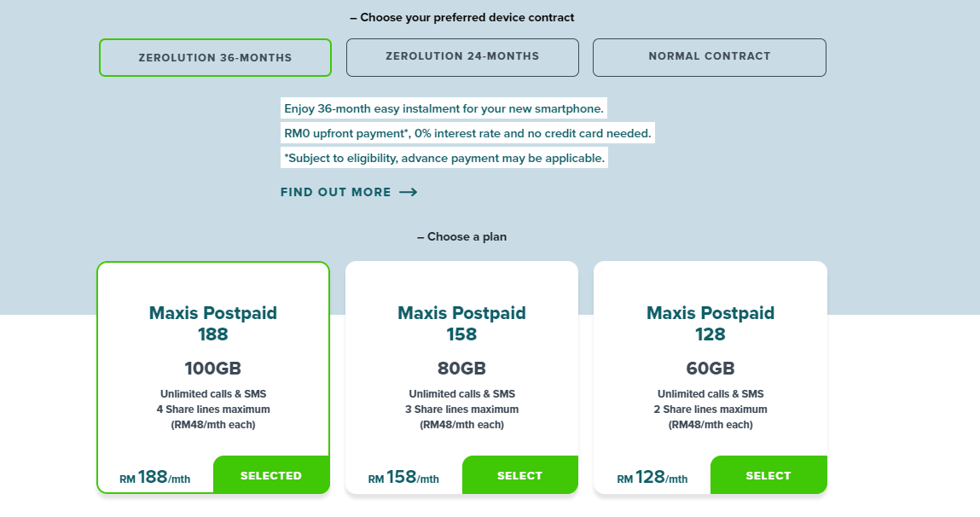Click the RM 188/mth price label
Screen dimensions: 980x517
pos(155,478)
